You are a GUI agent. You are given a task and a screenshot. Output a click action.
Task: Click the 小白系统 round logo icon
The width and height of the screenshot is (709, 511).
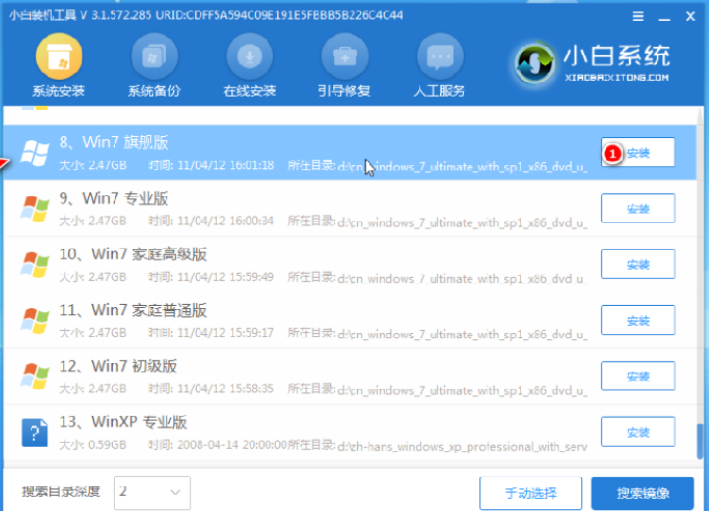tap(535, 63)
